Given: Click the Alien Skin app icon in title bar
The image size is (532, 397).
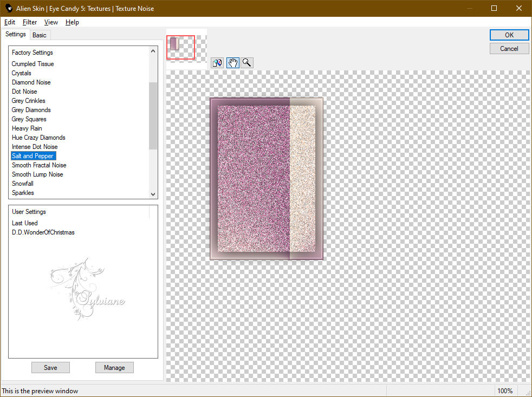Looking at the screenshot, I should 9,8.
